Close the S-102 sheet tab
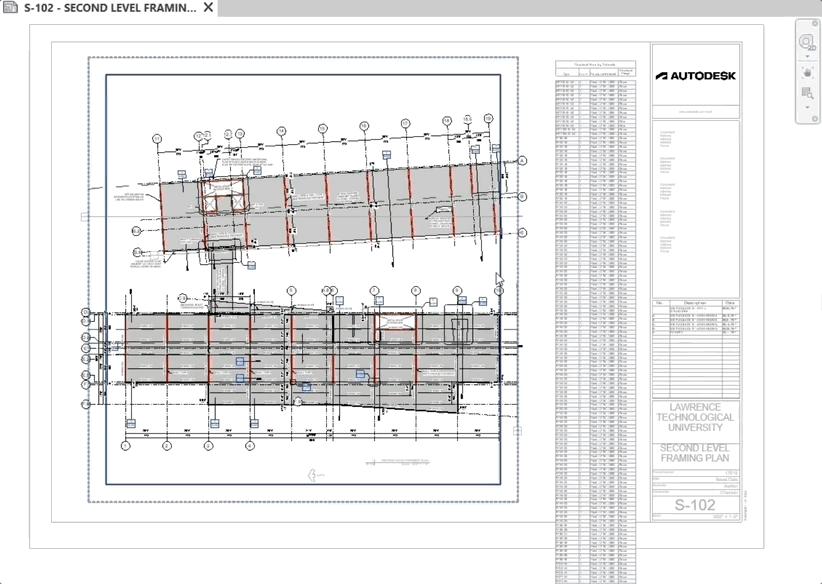The width and height of the screenshot is (822, 584). point(206,8)
